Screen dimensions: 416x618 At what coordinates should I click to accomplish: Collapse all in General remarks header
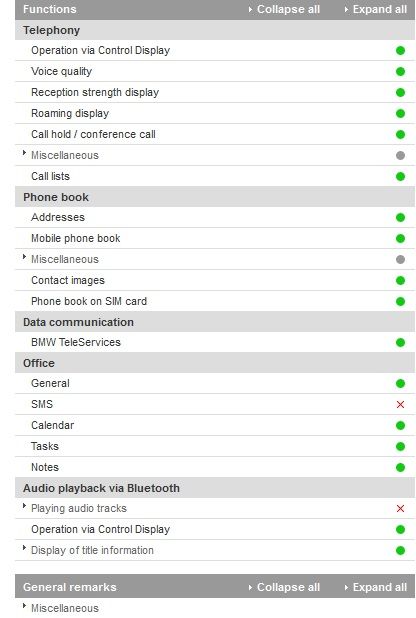coord(284,587)
